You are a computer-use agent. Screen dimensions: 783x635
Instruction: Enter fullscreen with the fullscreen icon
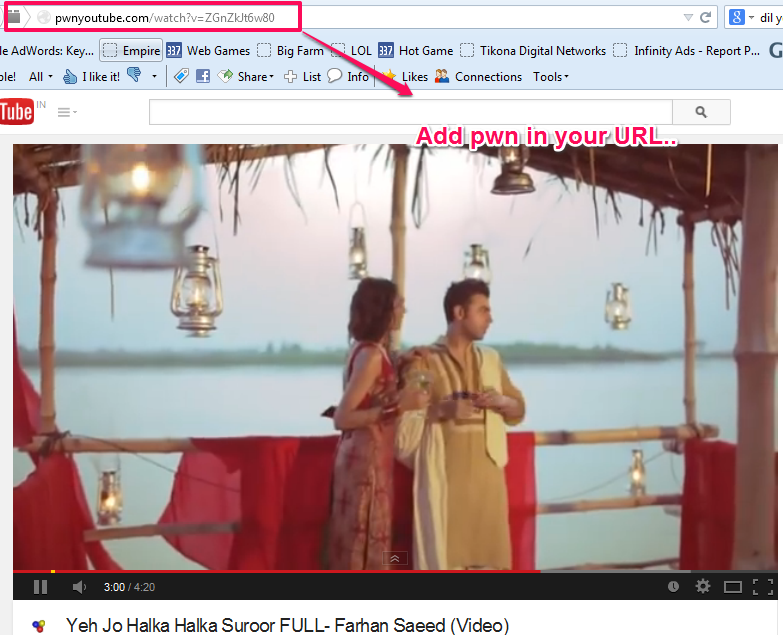(x=763, y=587)
